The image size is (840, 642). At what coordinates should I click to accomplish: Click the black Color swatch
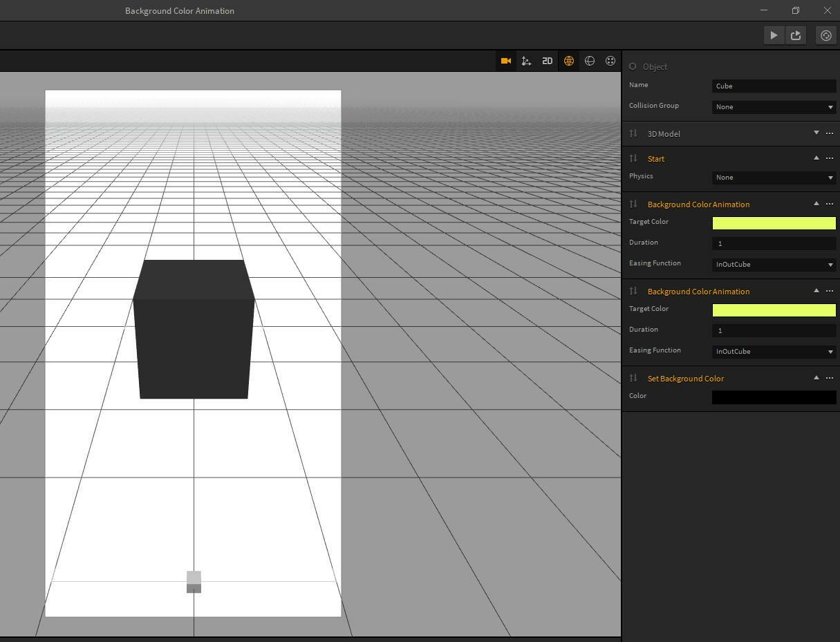[774, 397]
